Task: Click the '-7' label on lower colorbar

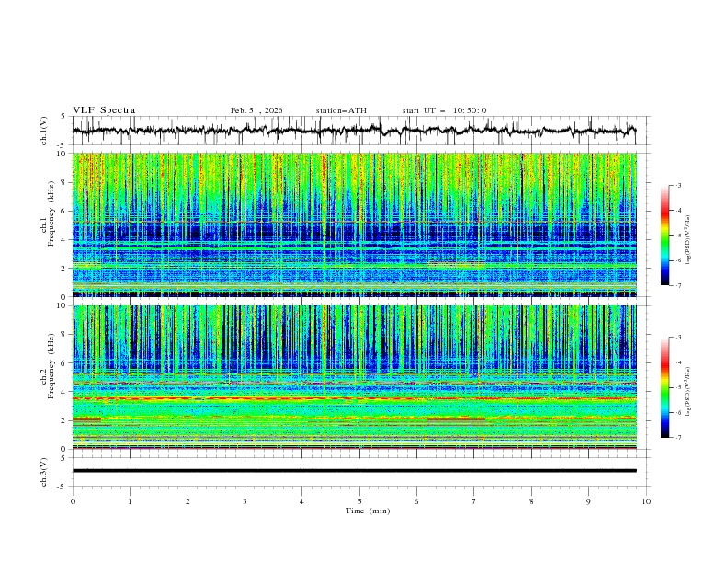Action: tap(677, 438)
